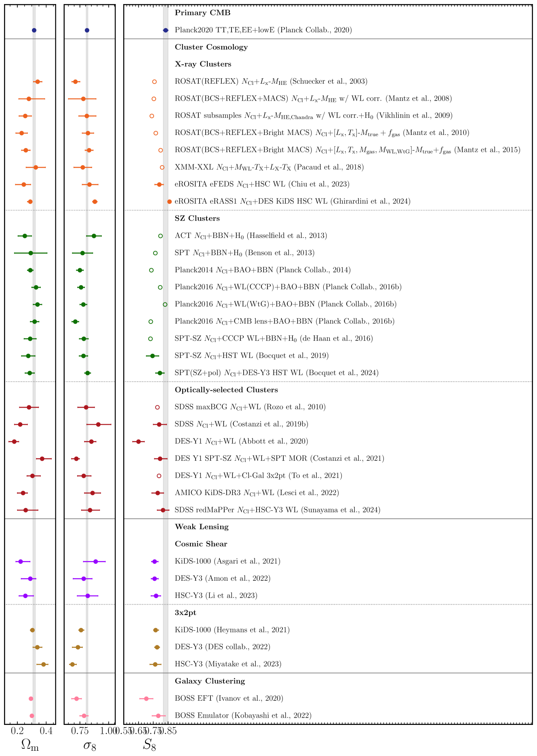Image resolution: width=537 pixels, height=756 pixels.
Task: Click the S8 axis label
Action: pos(150,745)
